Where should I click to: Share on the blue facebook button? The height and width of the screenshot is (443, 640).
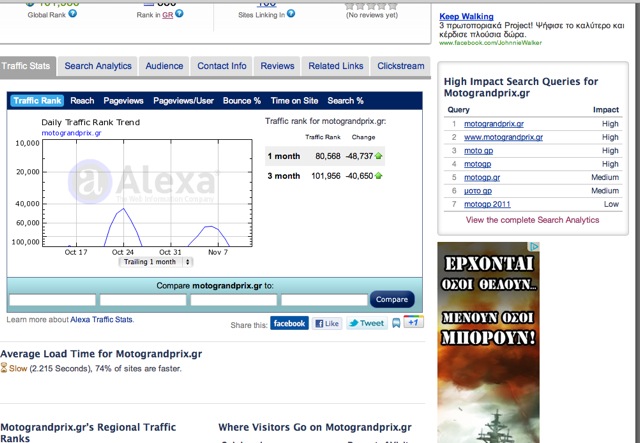pyautogui.click(x=289, y=323)
